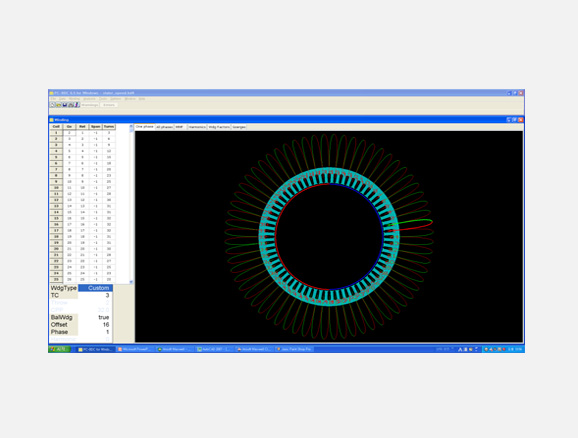The height and width of the screenshot is (438, 578).
Task: Click the colorful fifth toolbar icon
Action: click(x=77, y=105)
